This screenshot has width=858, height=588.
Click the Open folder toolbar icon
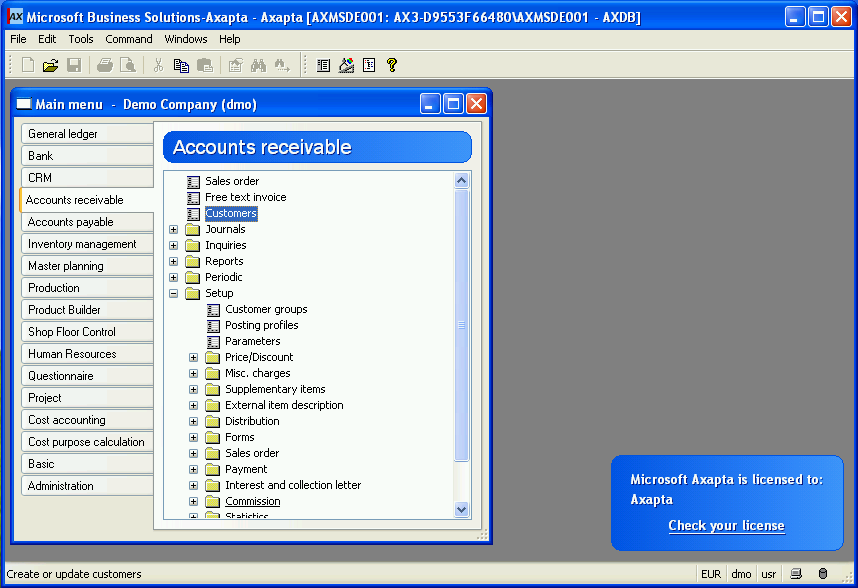point(50,65)
